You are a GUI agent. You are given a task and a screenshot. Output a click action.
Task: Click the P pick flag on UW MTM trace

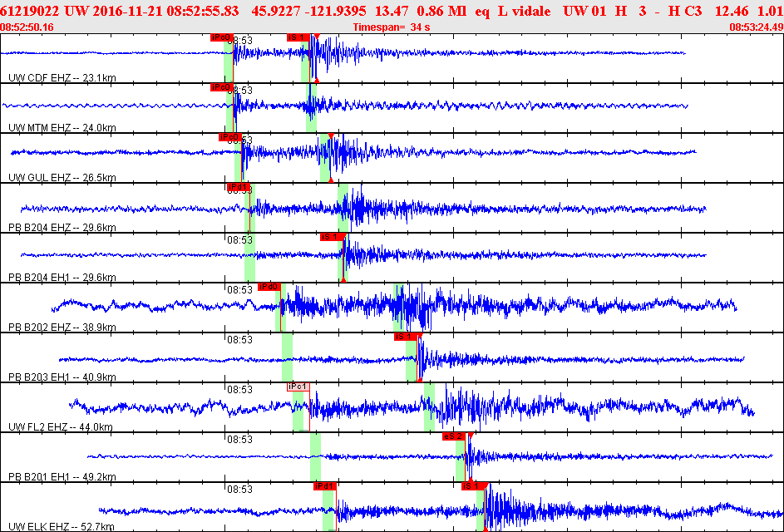[x=220, y=87]
